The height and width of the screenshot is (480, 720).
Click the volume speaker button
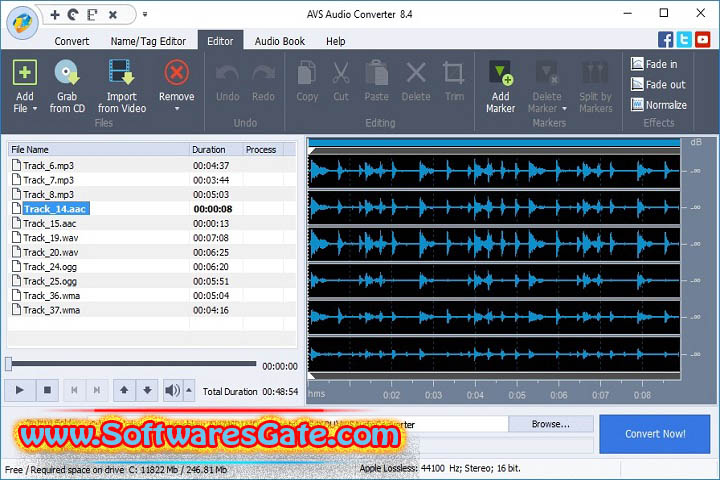click(173, 390)
